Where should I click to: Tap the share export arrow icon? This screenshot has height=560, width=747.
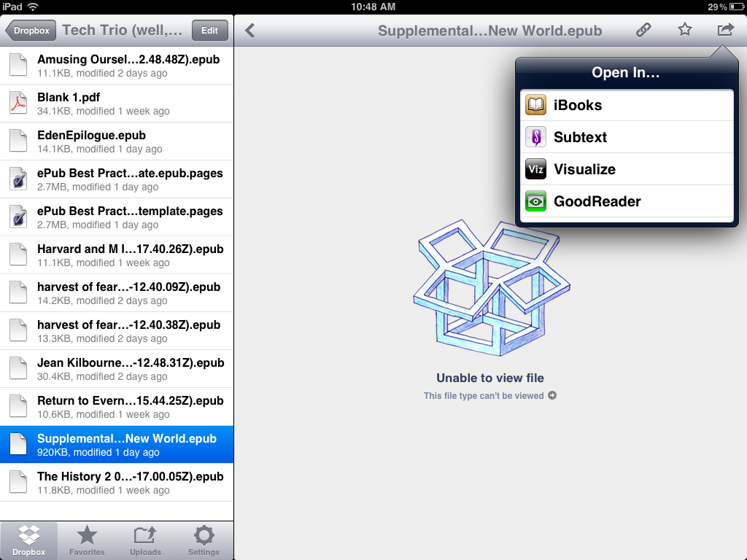click(725, 30)
